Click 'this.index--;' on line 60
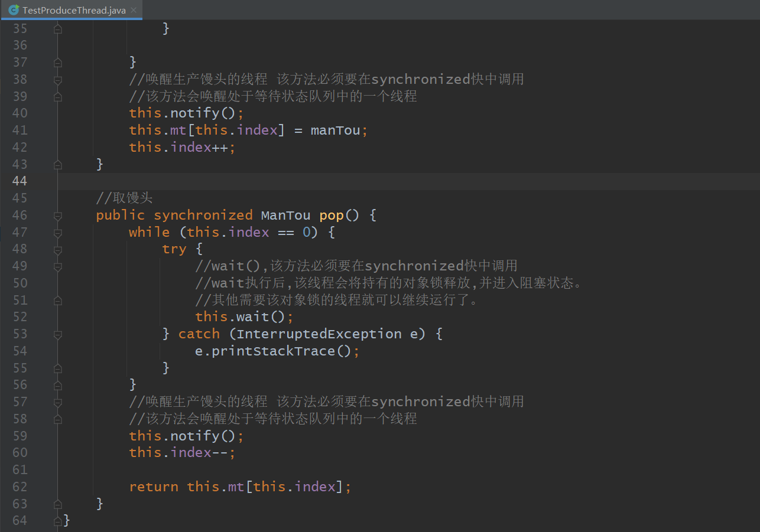Image resolution: width=760 pixels, height=532 pixels. tap(183, 453)
